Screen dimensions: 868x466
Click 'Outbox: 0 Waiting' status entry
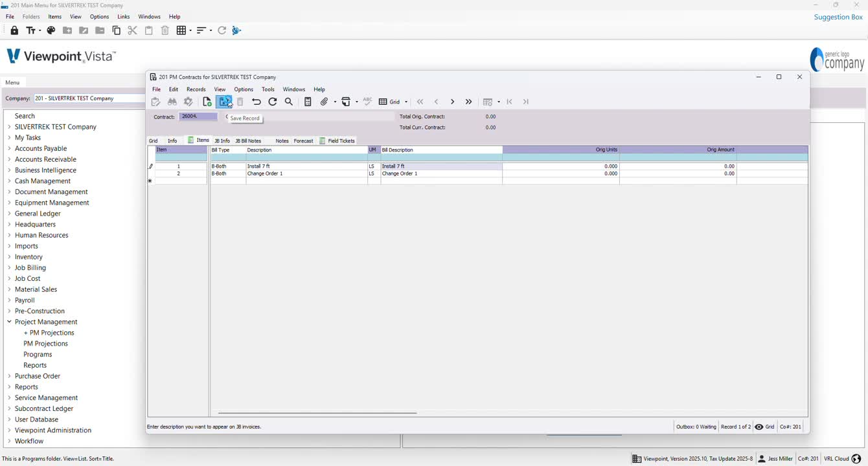pos(696,427)
